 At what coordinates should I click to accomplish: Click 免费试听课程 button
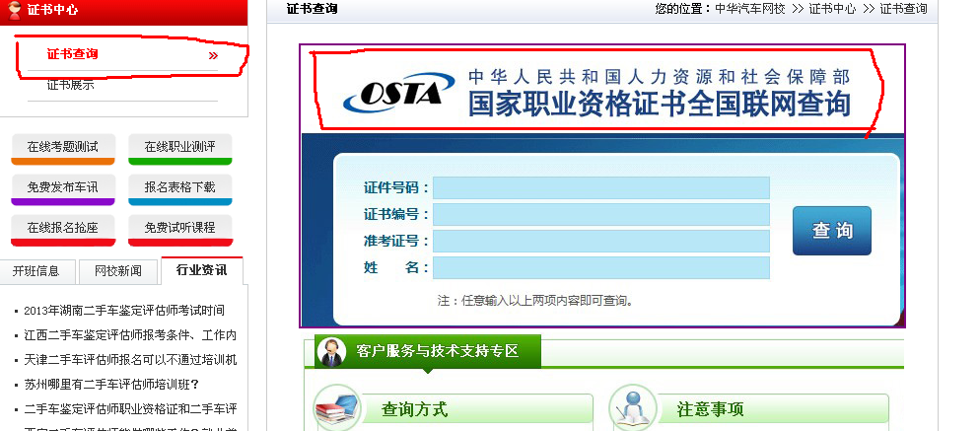click(x=179, y=228)
